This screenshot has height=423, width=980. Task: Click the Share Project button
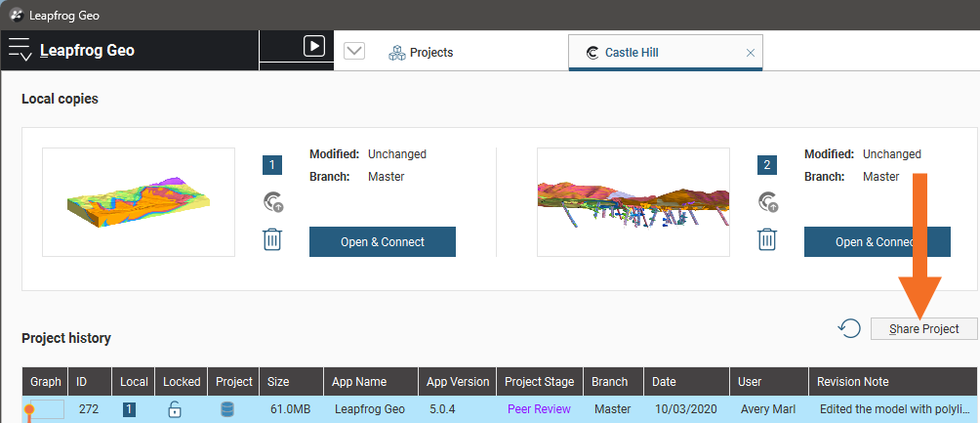click(923, 329)
